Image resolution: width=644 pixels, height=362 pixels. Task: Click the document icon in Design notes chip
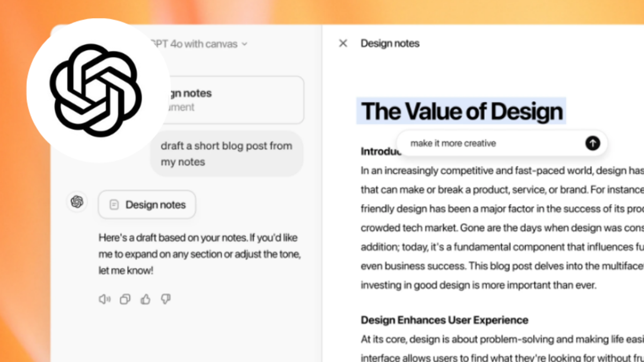point(114,205)
